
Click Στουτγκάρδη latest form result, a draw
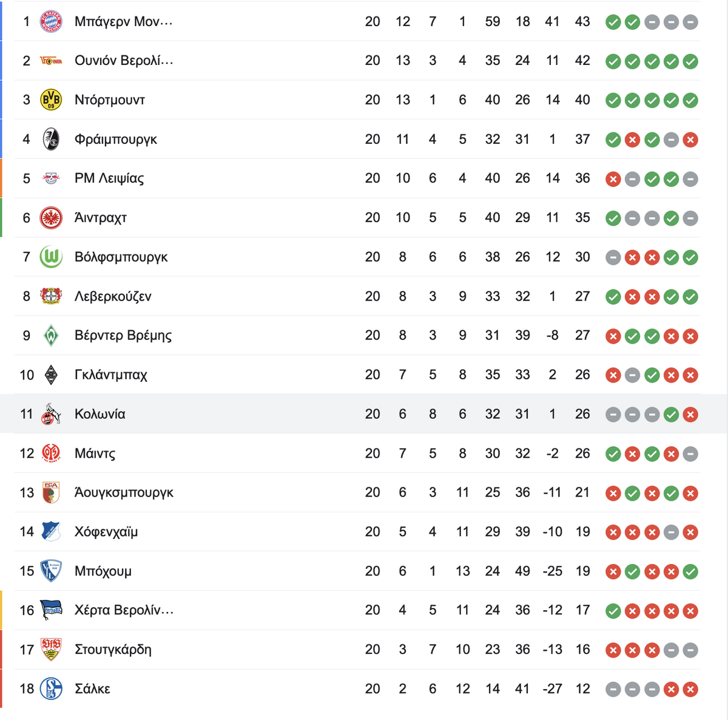[690, 650]
